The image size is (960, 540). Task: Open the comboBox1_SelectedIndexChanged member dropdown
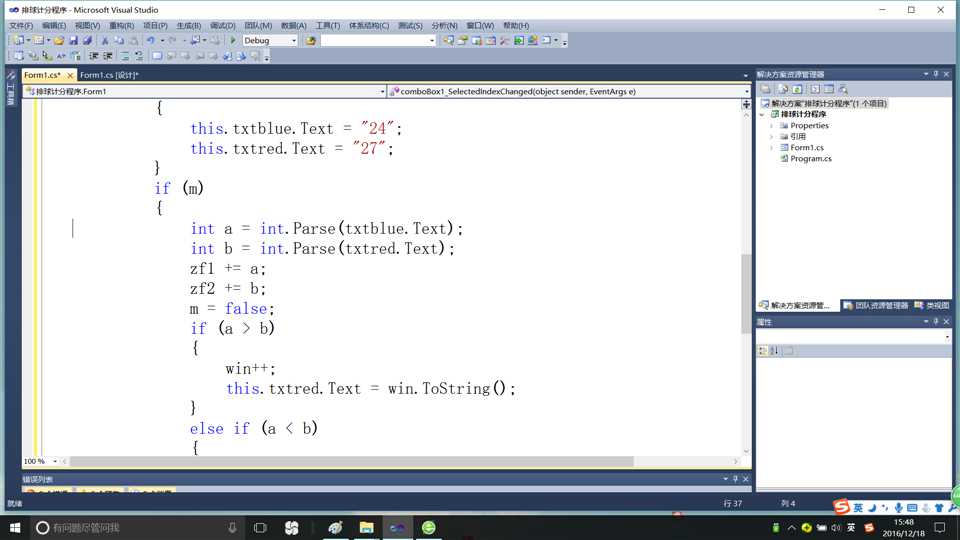pos(747,91)
